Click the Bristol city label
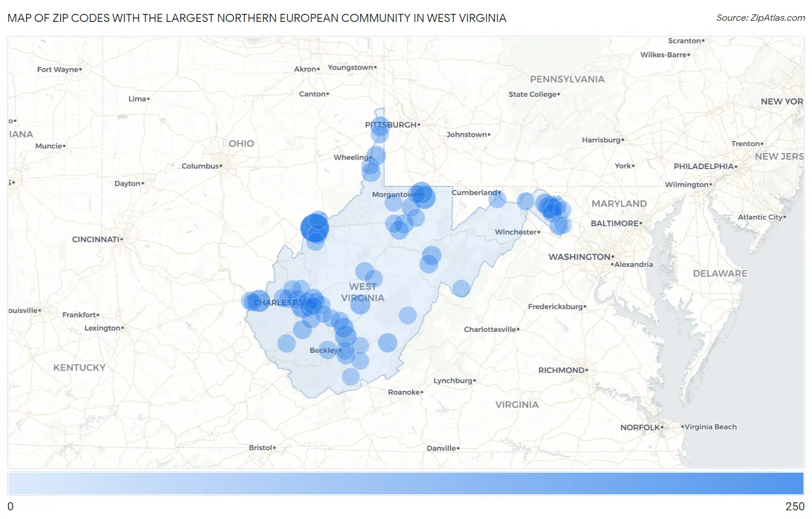 click(260, 447)
